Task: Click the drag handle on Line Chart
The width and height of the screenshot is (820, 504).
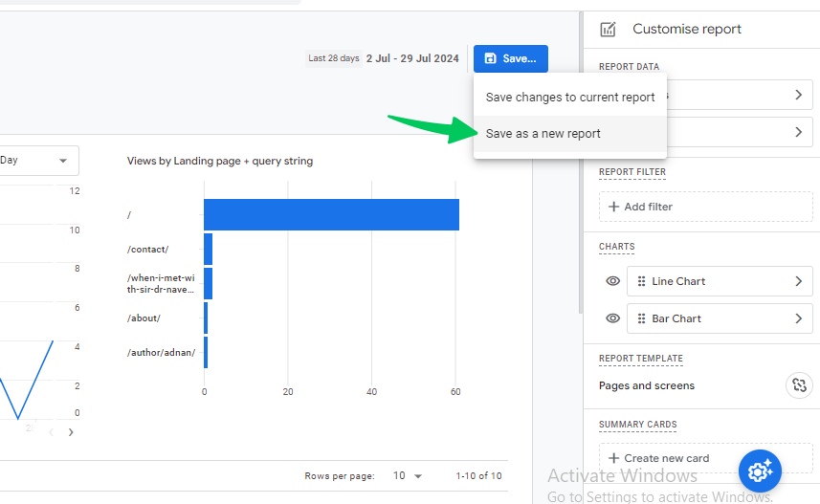Action: coord(641,281)
